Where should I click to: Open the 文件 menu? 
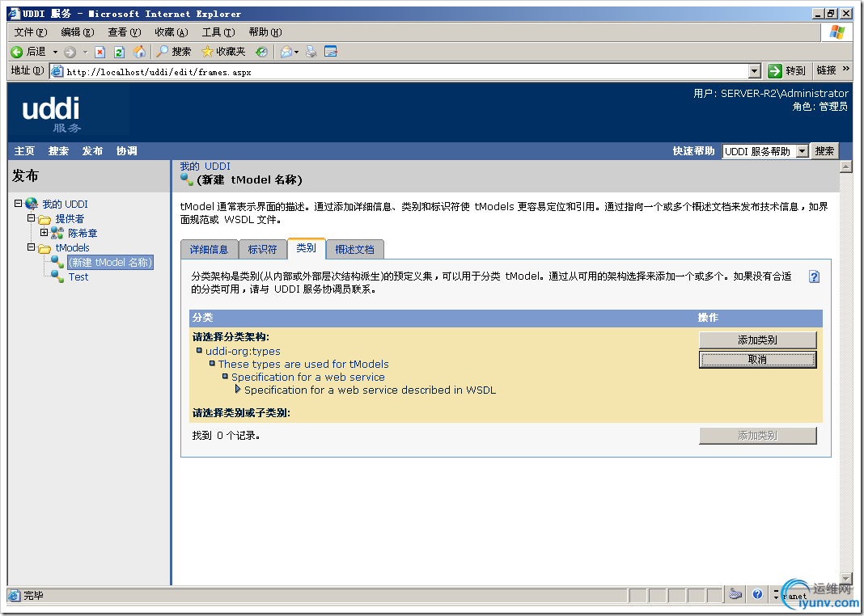tap(30, 32)
